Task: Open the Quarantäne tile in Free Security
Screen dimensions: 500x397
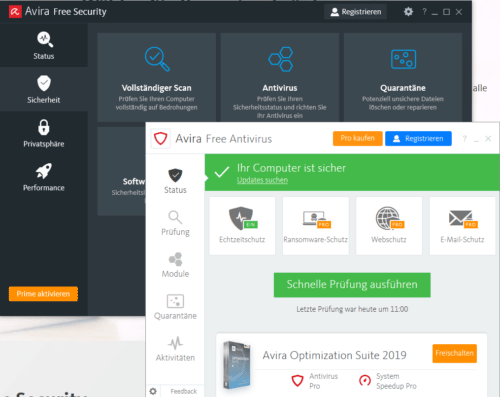Action: pyautogui.click(x=403, y=77)
